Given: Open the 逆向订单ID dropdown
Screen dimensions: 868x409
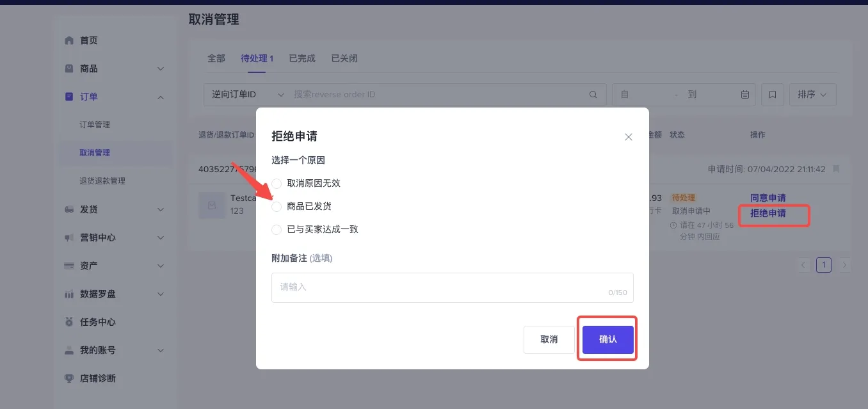Looking at the screenshot, I should coord(248,95).
